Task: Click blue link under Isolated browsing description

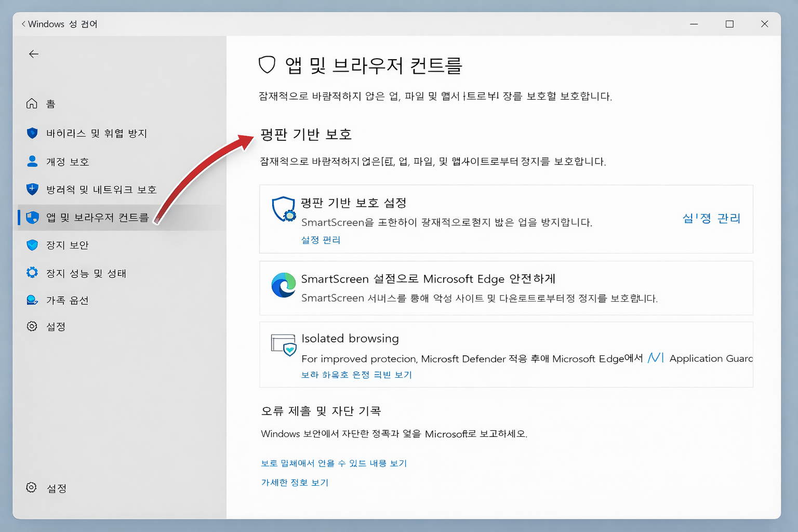Action: 356,375
